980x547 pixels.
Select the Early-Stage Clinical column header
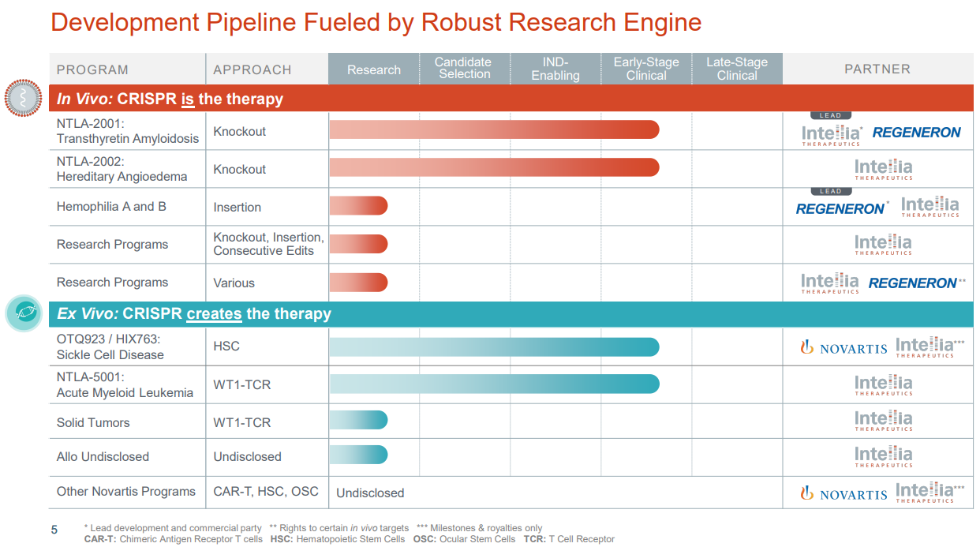click(646, 69)
